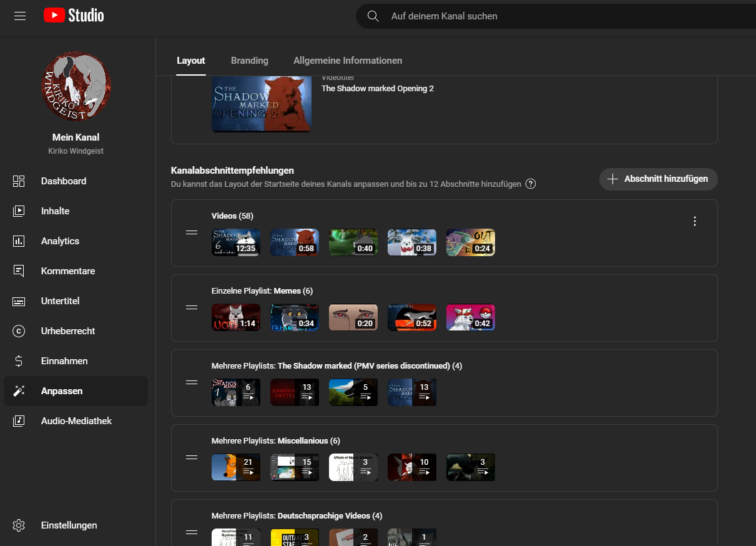Click the Abschnitt hinzufügen button
The width and height of the screenshot is (756, 546).
[658, 179]
